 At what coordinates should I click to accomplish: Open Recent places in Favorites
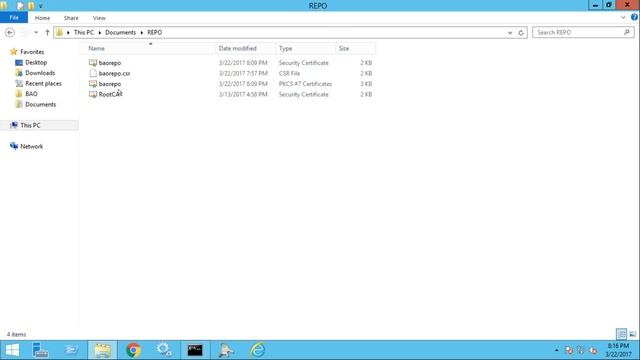43,83
